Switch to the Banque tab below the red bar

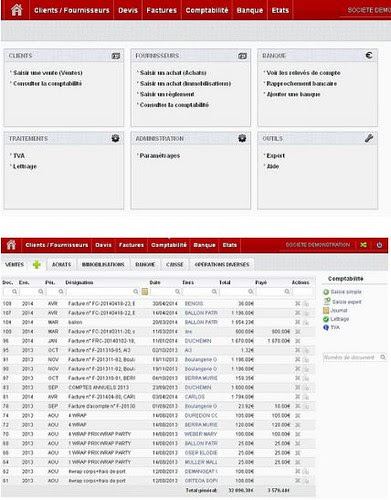tap(145, 265)
